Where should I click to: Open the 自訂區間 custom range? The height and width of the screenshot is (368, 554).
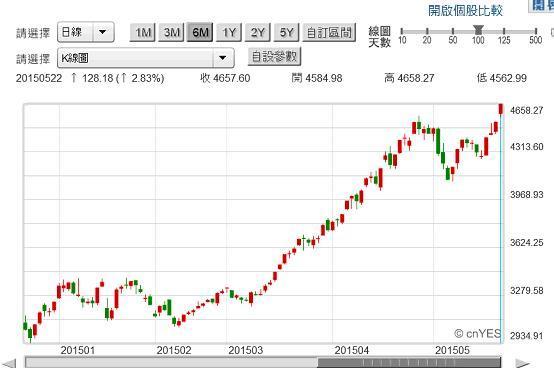[x=329, y=32]
